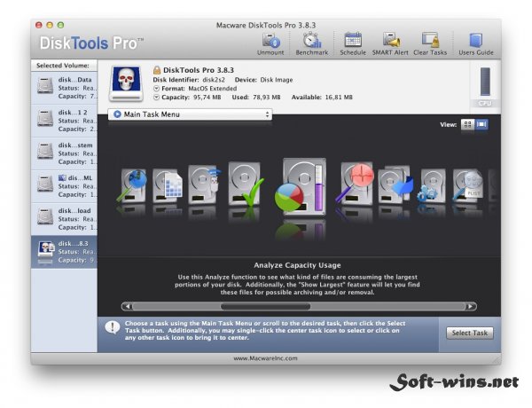Click the lock icon beside DiskTools Pro 3.8.3
The image size is (532, 408).
tap(157, 70)
